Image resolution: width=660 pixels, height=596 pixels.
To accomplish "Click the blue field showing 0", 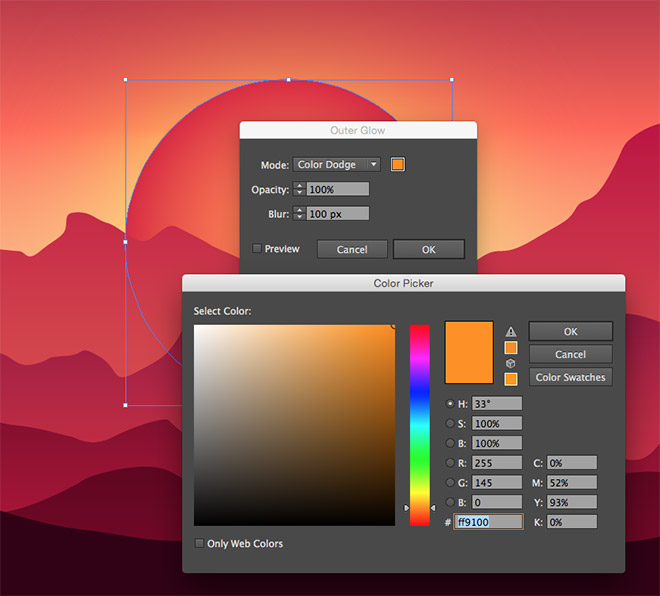I will point(497,502).
